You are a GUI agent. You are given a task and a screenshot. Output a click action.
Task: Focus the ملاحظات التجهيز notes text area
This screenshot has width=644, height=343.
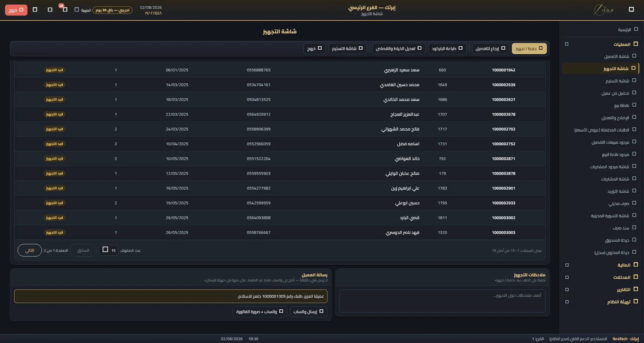[442, 301]
